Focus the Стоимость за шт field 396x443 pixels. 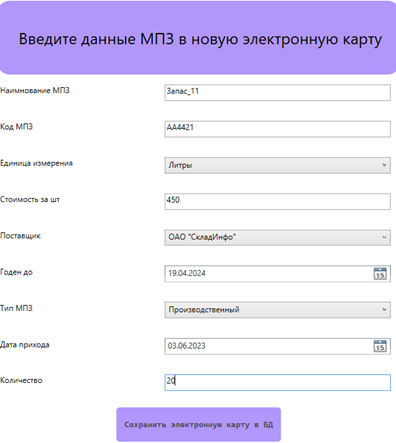coord(277,201)
